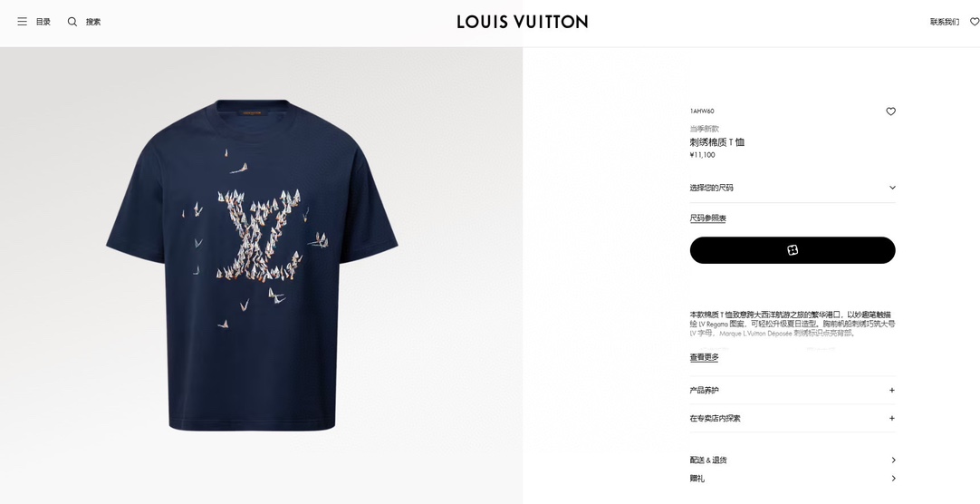Image resolution: width=980 pixels, height=504 pixels.
Task: Click the navy T-shirt product image
Action: coord(252,265)
